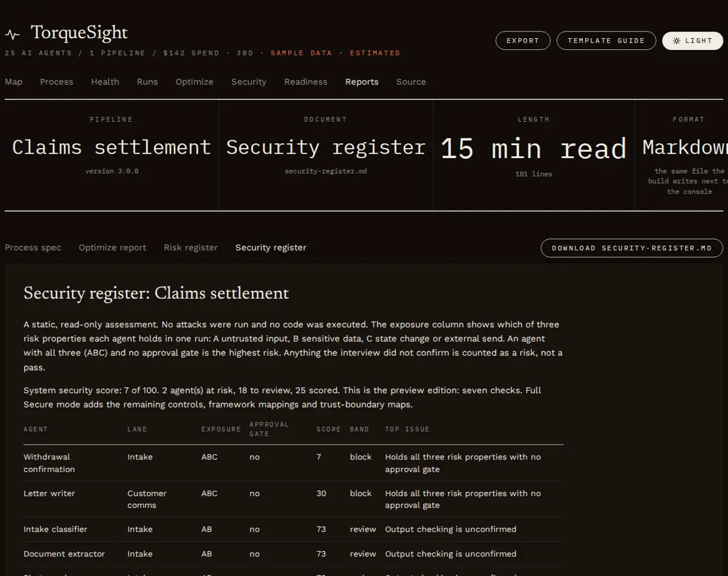Download security-register.md file

click(631, 248)
